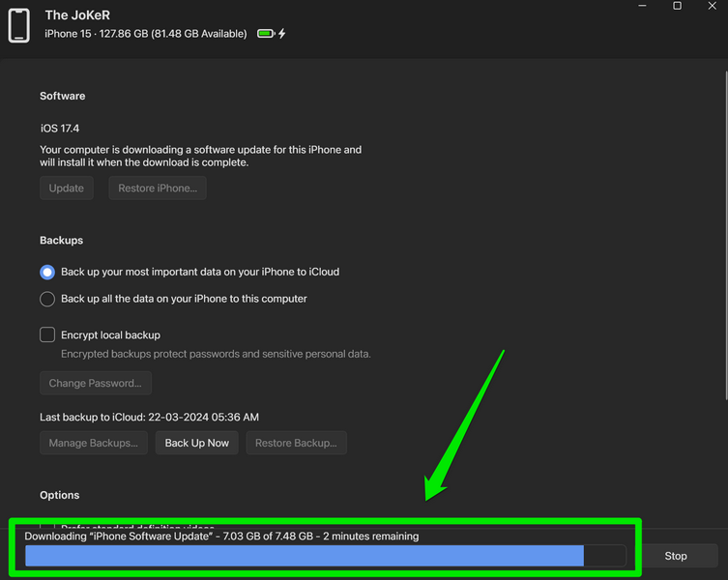Image resolution: width=728 pixels, height=580 pixels.
Task: Select back up to iCloud option
Action: point(47,273)
